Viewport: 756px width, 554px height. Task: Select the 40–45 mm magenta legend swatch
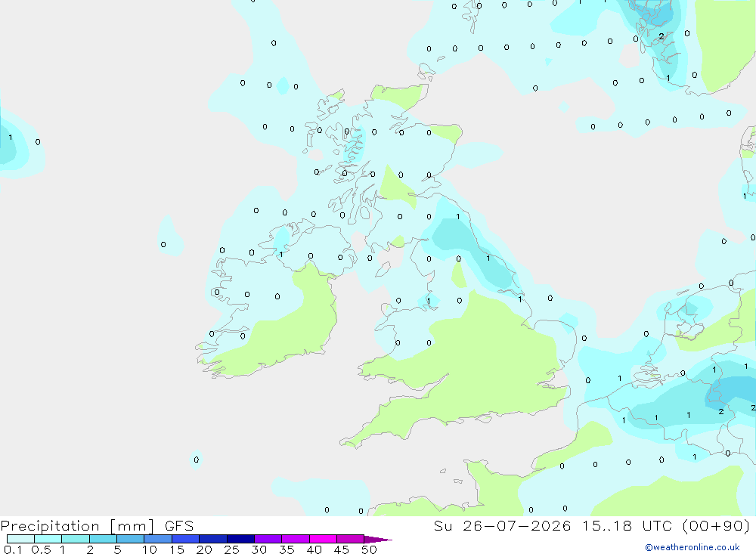[323, 539]
